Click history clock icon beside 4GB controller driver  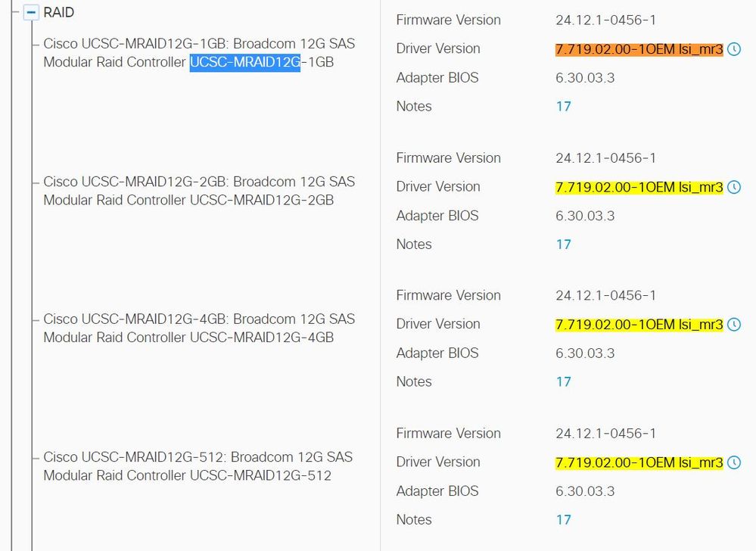[x=734, y=325]
